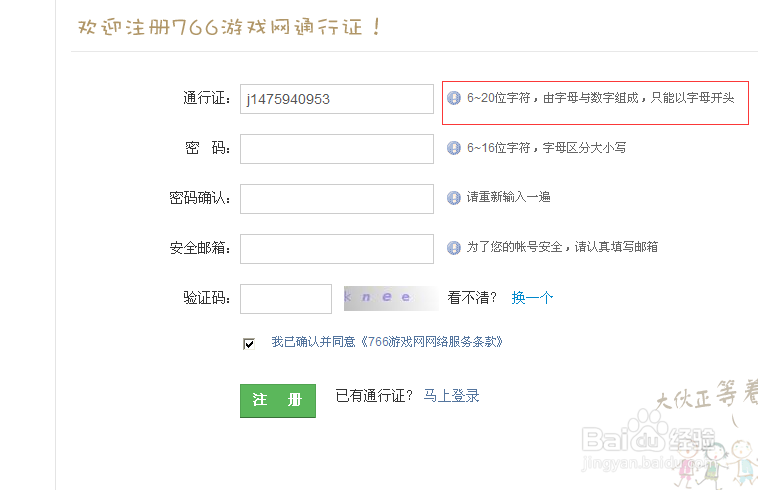Viewport: 758px width, 490px height.
Task: Click the 验证码 captcha input field
Action: pos(285,298)
